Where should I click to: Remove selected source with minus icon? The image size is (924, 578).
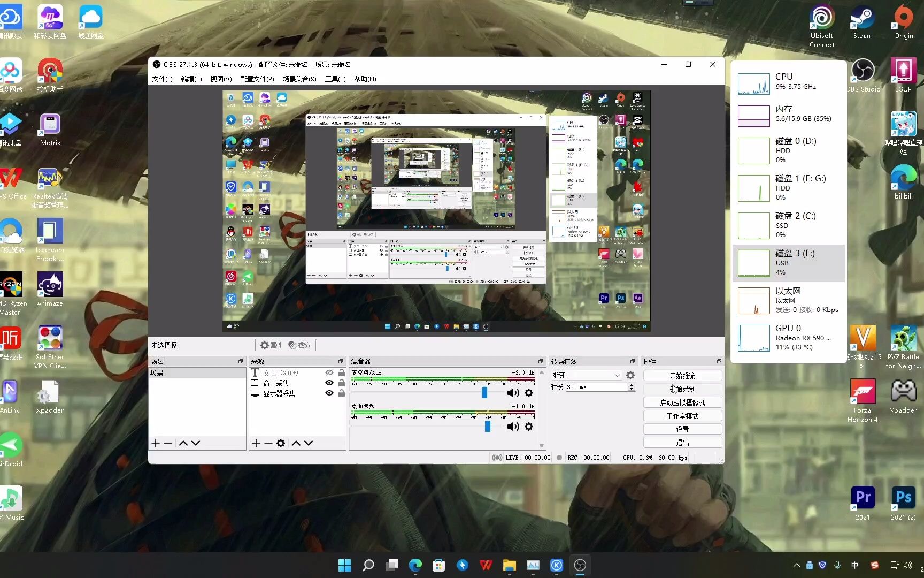pyautogui.click(x=268, y=443)
